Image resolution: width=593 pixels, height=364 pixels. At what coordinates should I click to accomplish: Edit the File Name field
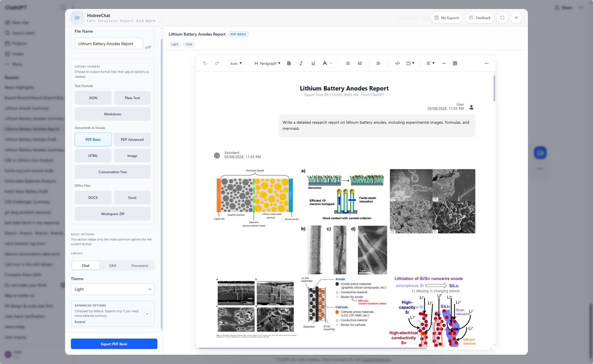click(x=109, y=44)
